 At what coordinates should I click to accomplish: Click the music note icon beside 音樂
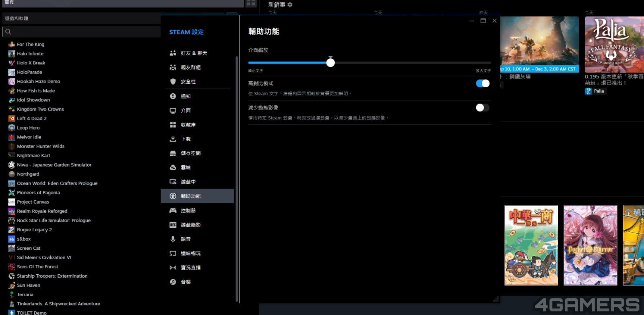pyautogui.click(x=173, y=282)
